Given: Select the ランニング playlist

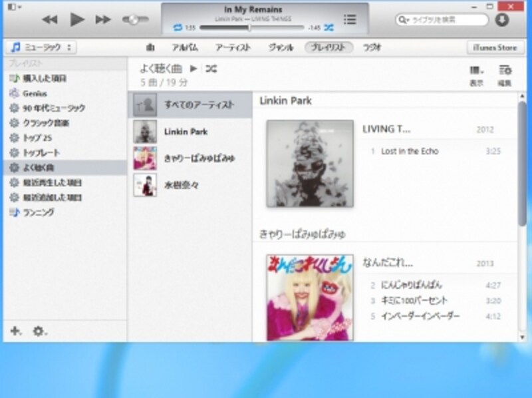Looking at the screenshot, I should pos(65,212).
